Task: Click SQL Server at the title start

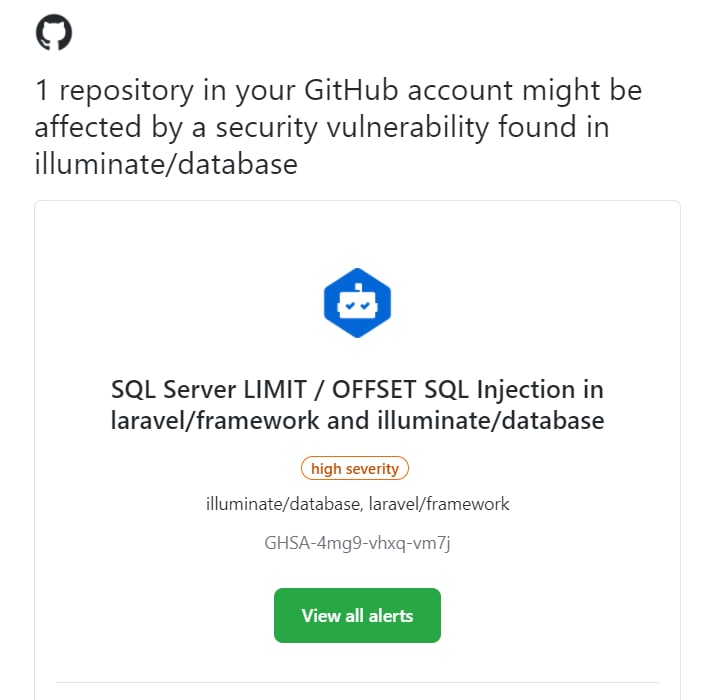Action: click(x=174, y=390)
